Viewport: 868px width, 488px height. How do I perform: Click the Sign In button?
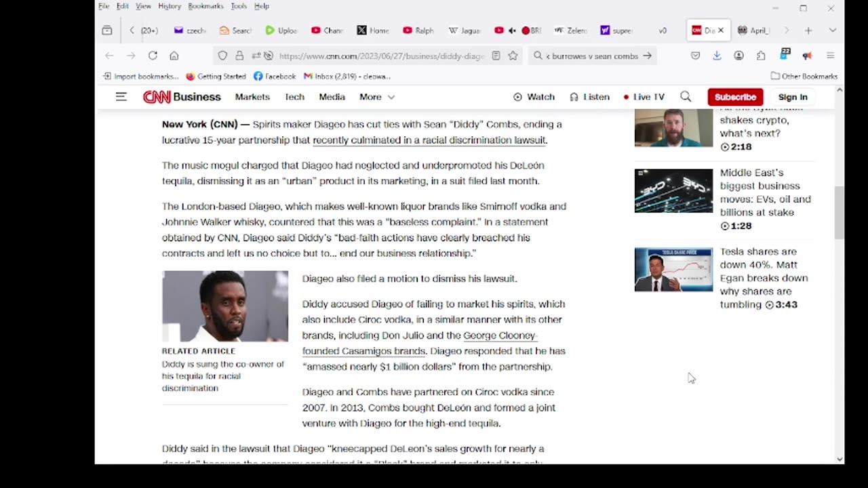point(793,97)
